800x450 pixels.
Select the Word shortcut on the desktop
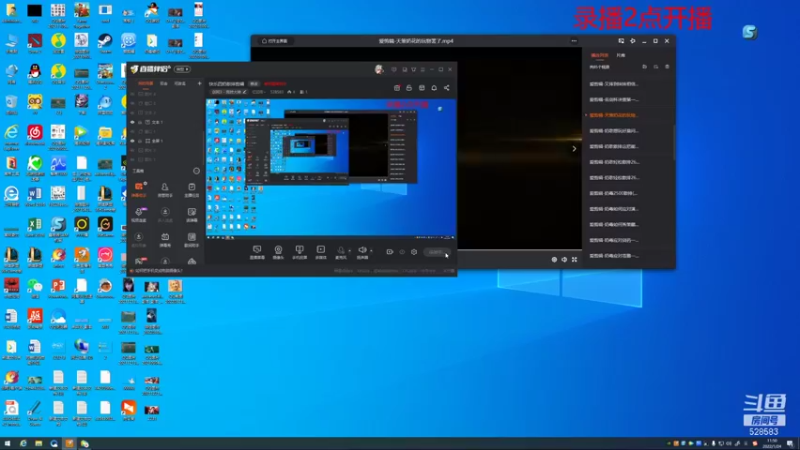tap(35, 196)
